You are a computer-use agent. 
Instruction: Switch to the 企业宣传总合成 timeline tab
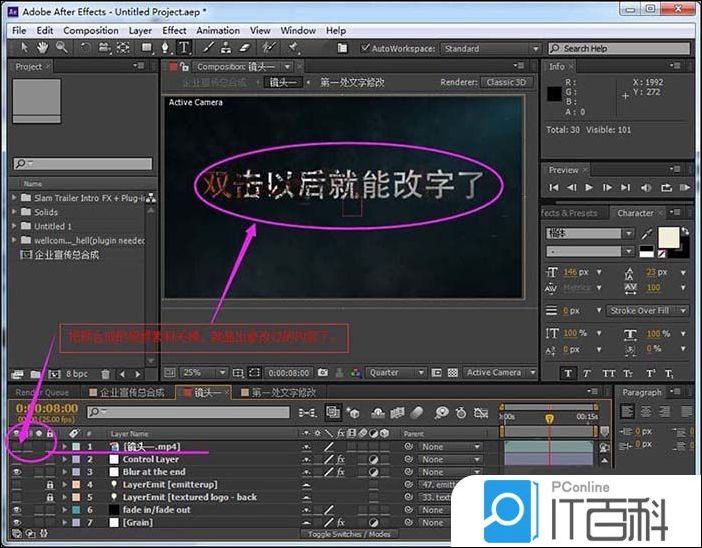tap(131, 393)
